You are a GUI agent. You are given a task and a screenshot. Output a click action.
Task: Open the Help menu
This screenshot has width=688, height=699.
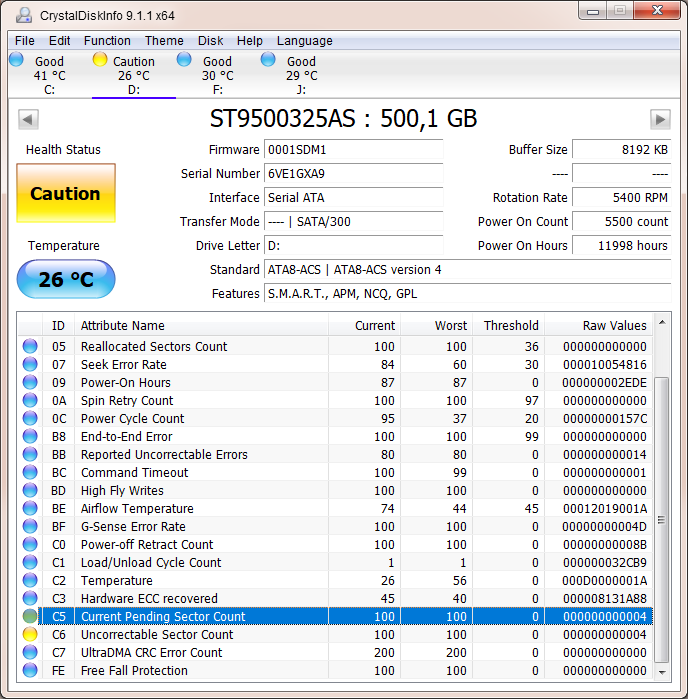click(x=249, y=41)
